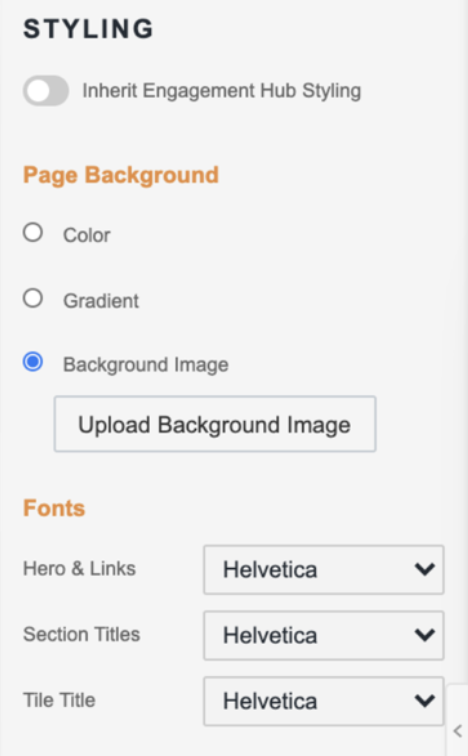Select the Background Image radio button
Image resolution: width=468 pixels, height=756 pixels.
point(33,362)
